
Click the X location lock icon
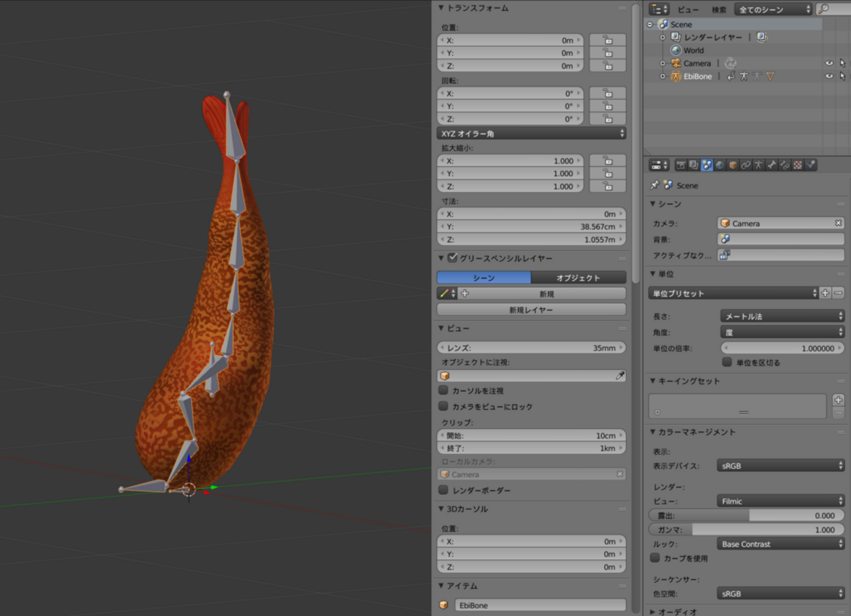[x=607, y=41]
